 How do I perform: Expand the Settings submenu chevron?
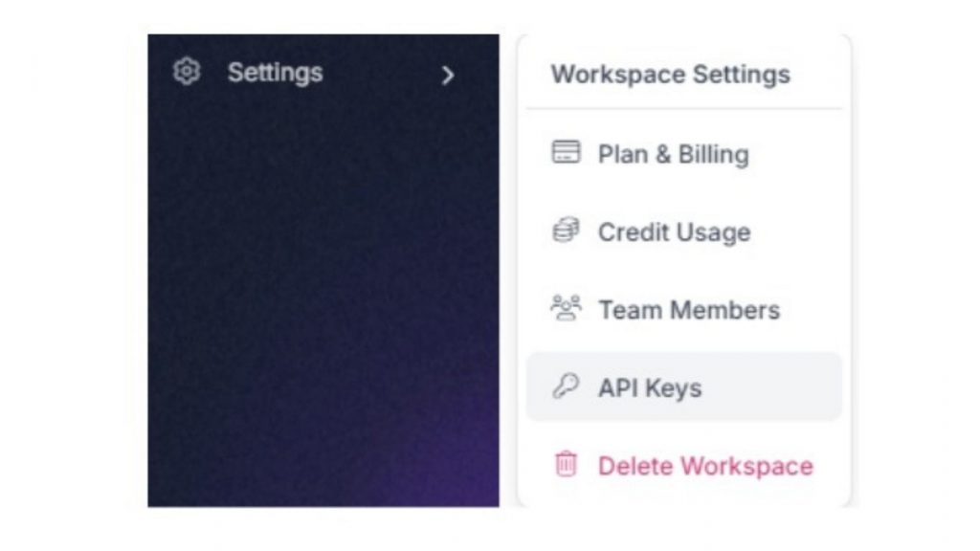tap(449, 76)
